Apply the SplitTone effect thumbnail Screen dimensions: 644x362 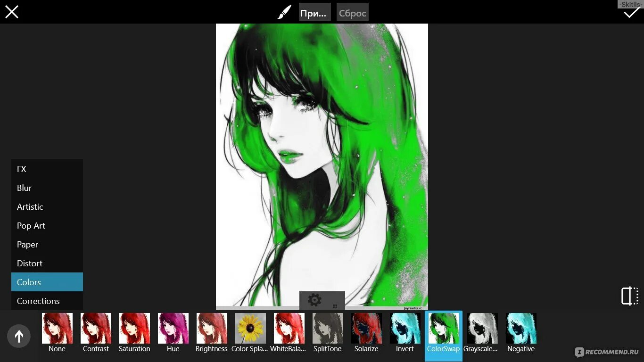[328, 328]
